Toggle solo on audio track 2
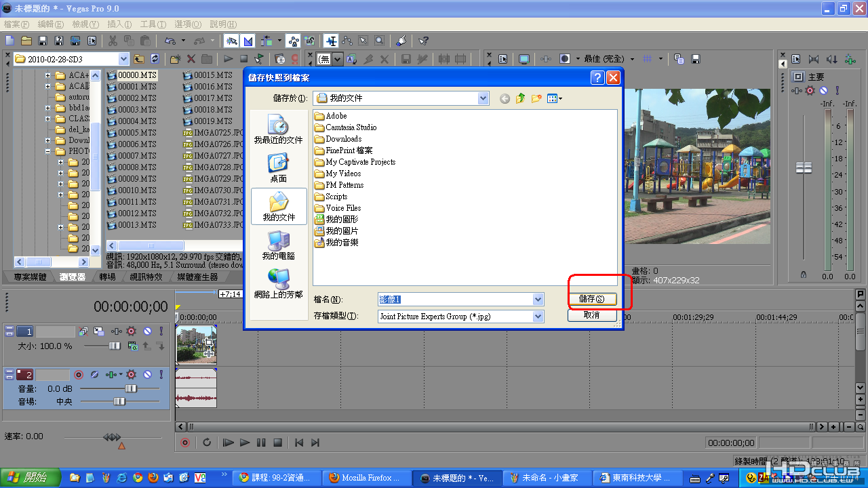Image resolution: width=868 pixels, height=488 pixels. coord(161,374)
